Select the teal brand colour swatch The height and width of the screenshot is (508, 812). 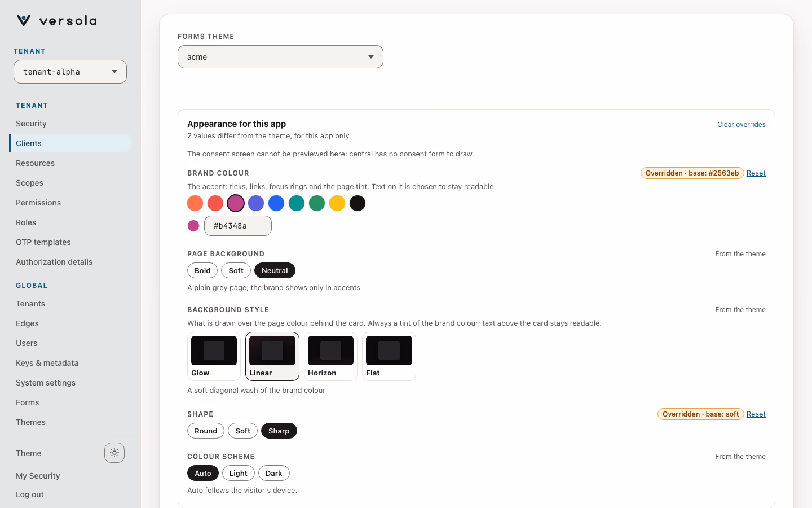[x=297, y=203]
